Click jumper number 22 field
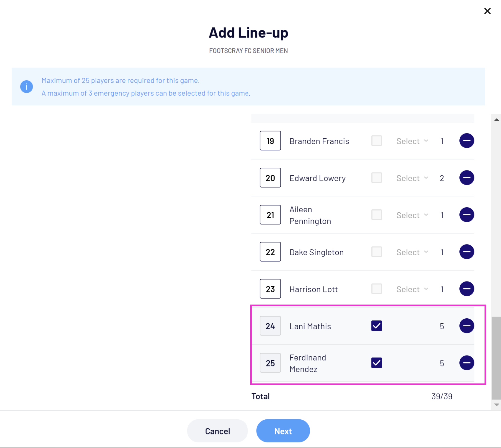 (270, 252)
